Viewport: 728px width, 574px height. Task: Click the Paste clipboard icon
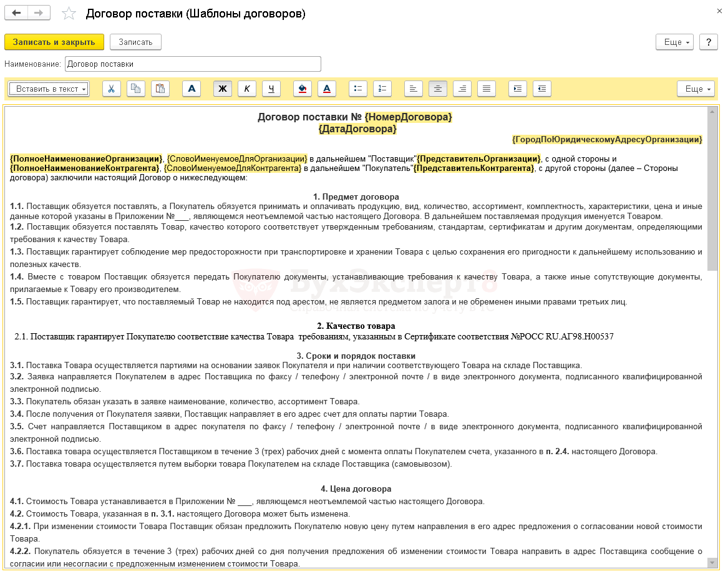(160, 89)
